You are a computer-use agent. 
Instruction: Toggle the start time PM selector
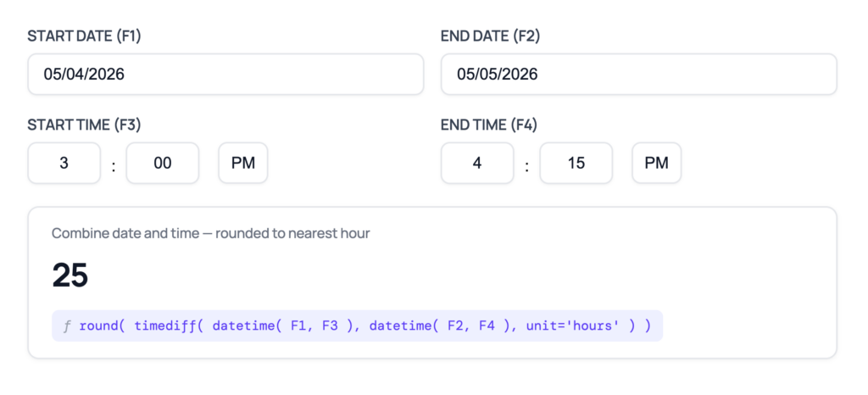243,164
